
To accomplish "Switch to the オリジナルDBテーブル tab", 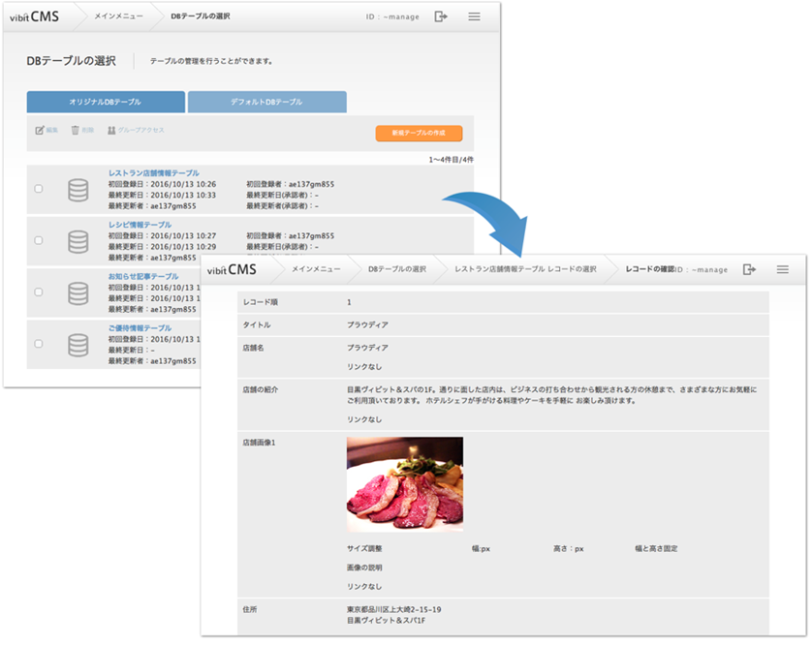I will 106,102.
